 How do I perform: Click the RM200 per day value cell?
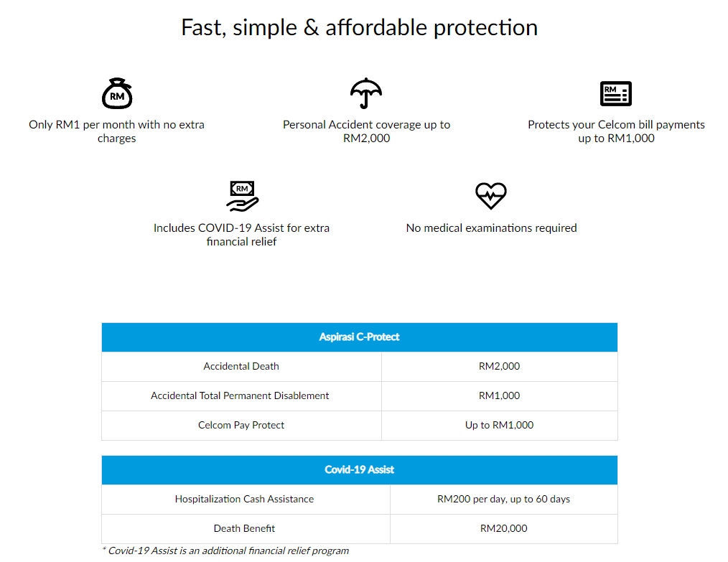point(503,499)
